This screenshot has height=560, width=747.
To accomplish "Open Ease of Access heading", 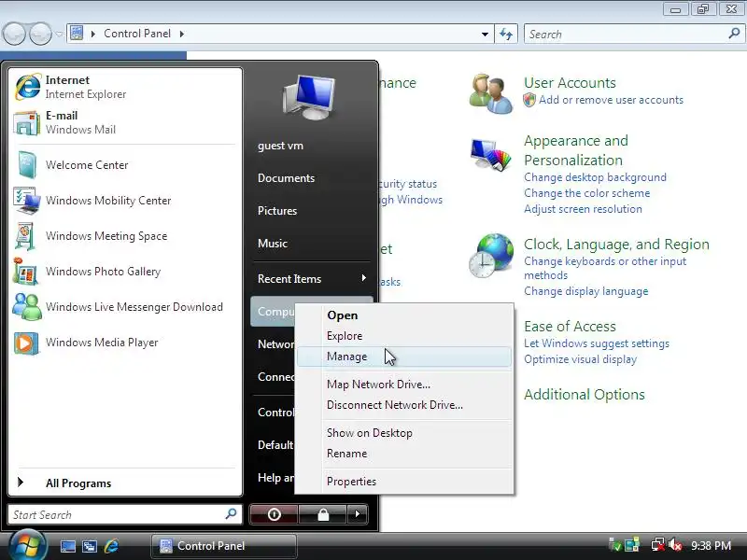I will pos(570,327).
